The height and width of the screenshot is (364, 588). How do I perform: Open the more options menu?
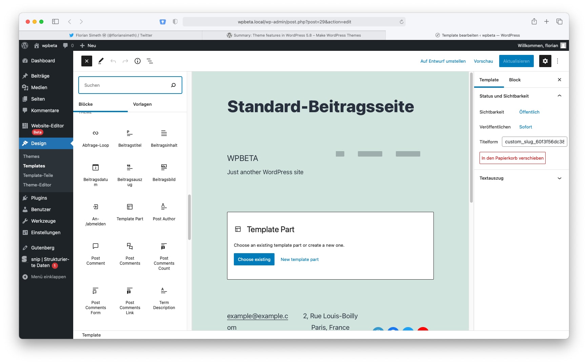click(x=557, y=61)
